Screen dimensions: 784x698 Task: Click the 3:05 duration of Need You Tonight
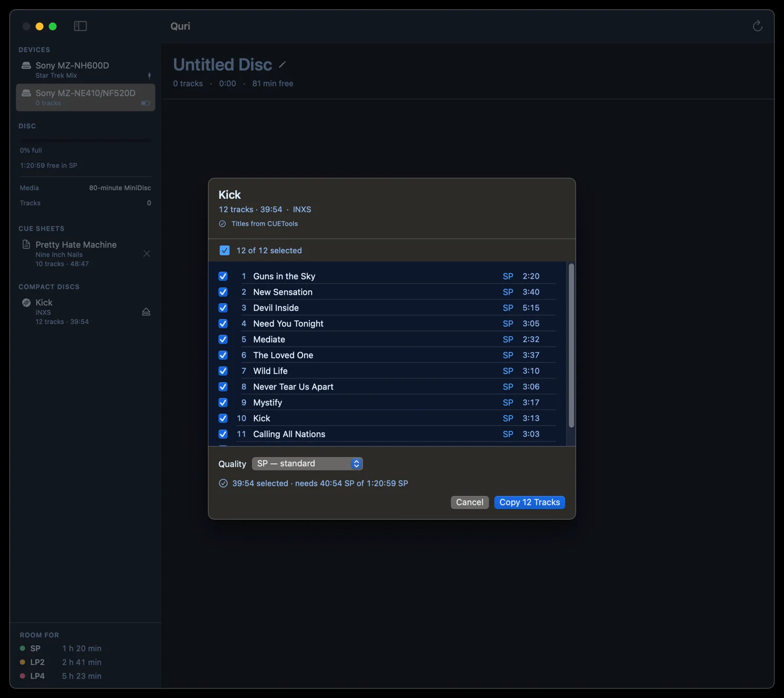(x=531, y=324)
